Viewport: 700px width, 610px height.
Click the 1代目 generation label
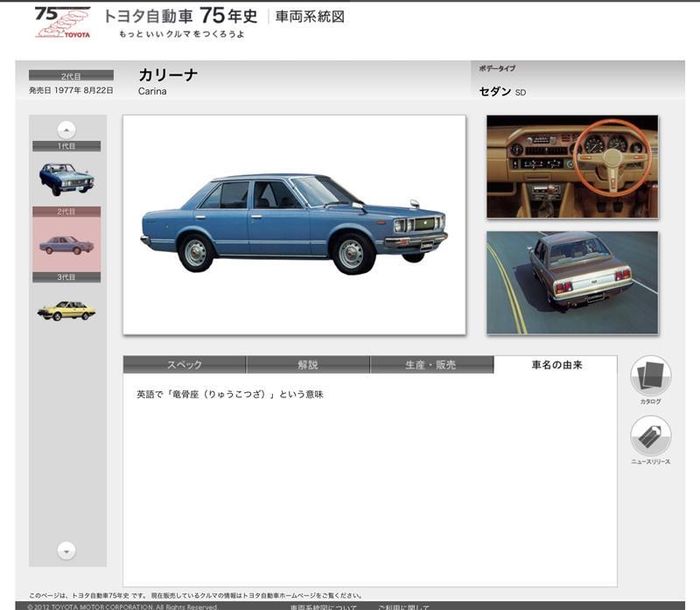(x=66, y=146)
